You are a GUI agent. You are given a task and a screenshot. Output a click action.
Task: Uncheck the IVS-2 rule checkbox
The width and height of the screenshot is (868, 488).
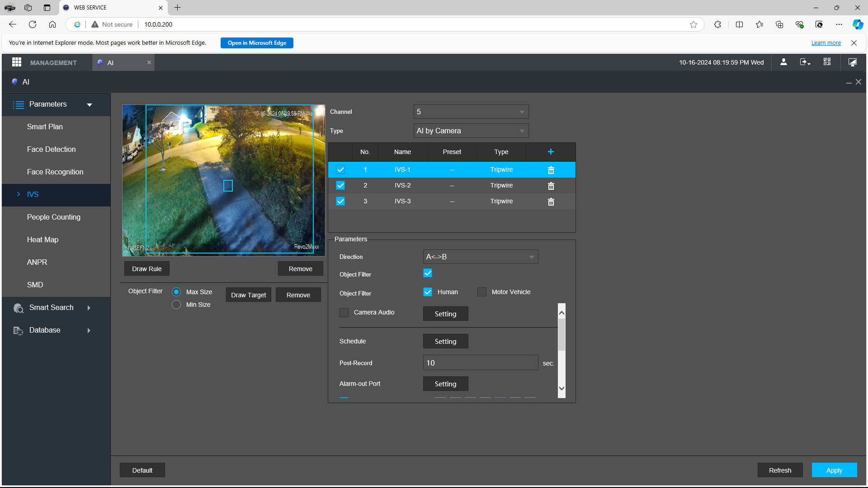click(x=340, y=186)
